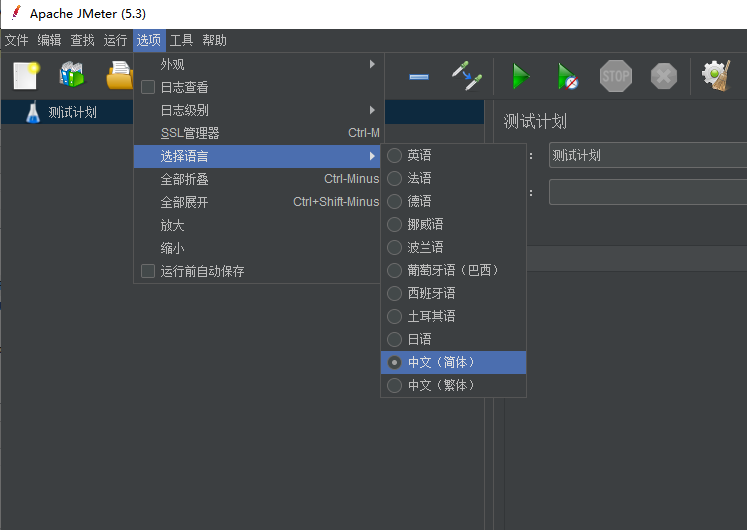Start the test with green play icon
Image resolution: width=747 pixels, height=530 pixels.
(x=521, y=76)
